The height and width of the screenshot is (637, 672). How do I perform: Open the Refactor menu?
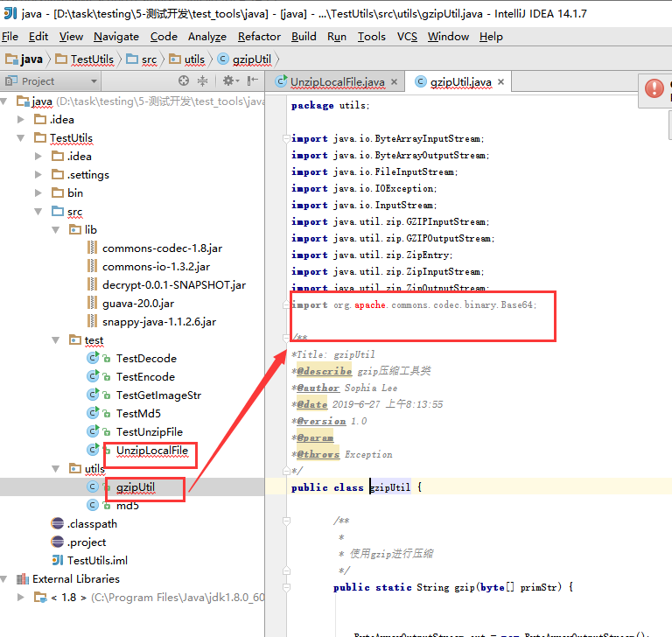259,37
